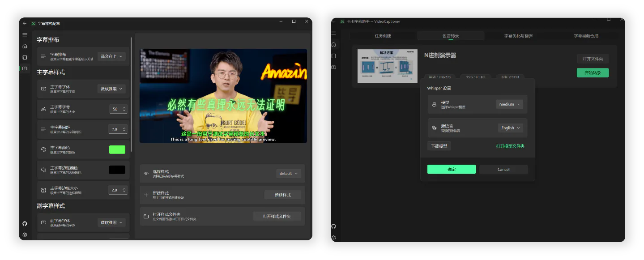Click N进制演示器 title text
Viewport: 644px width, 260px height.
point(440,55)
